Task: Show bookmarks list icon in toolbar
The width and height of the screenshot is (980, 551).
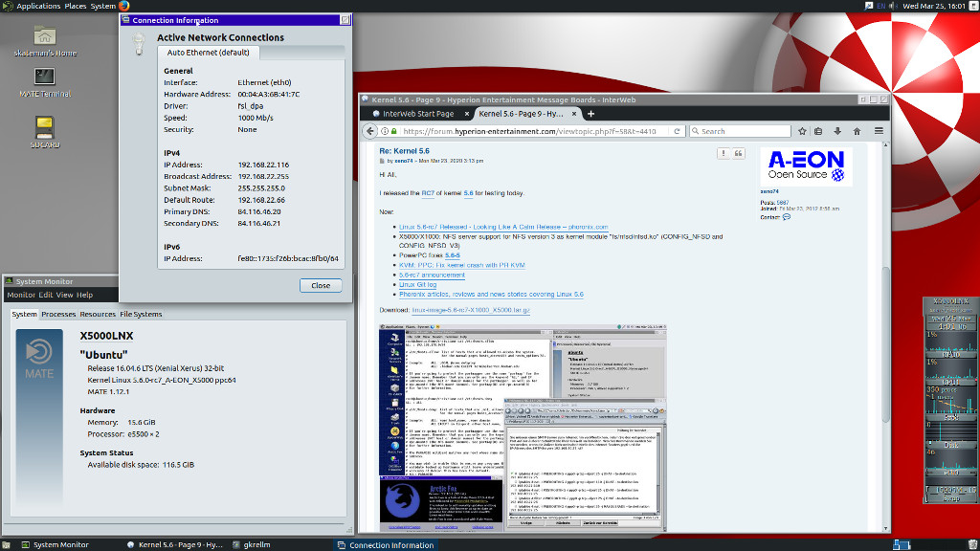Action: pos(818,131)
